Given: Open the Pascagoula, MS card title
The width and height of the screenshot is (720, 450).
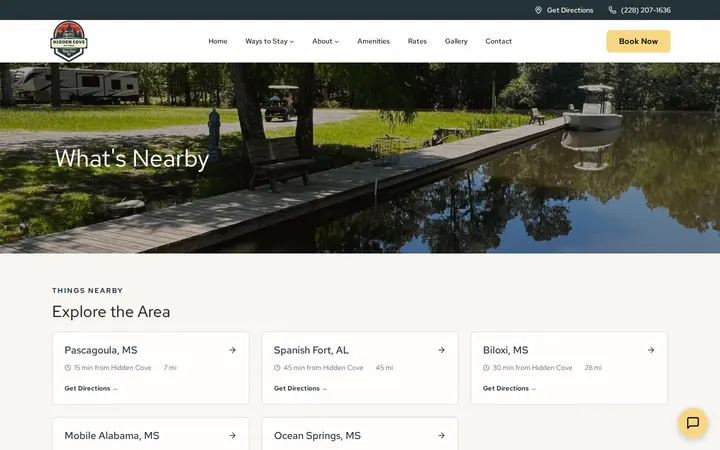Looking at the screenshot, I should click(101, 350).
